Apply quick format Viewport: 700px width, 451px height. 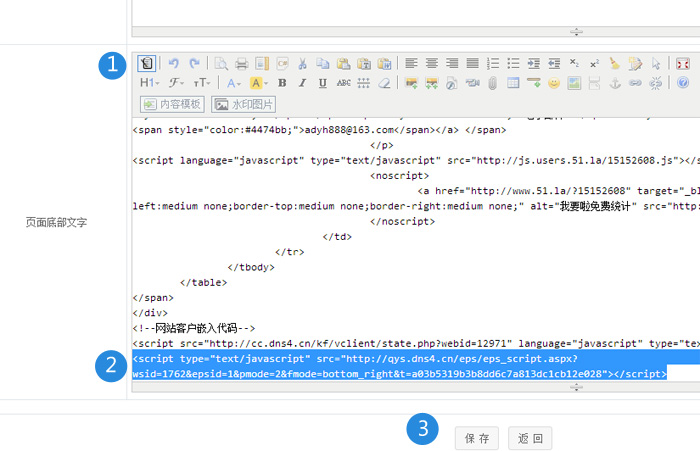point(635,63)
